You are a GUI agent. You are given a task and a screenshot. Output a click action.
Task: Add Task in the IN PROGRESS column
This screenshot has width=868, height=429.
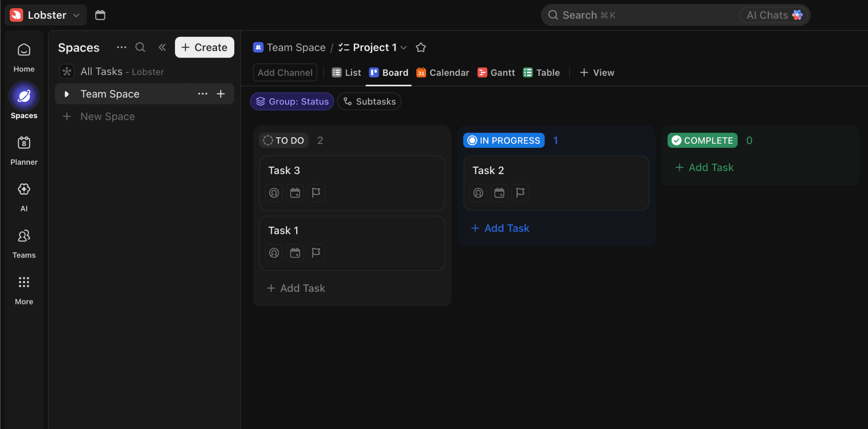[x=500, y=228]
